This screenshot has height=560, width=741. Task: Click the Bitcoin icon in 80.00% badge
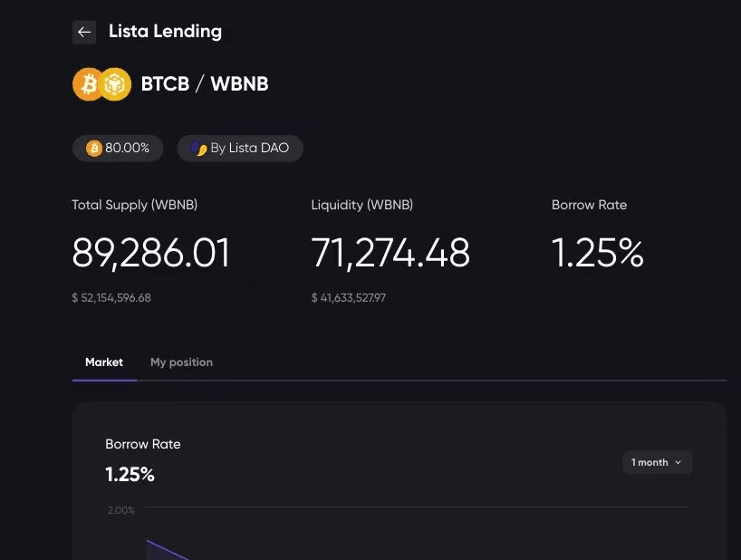tap(94, 149)
